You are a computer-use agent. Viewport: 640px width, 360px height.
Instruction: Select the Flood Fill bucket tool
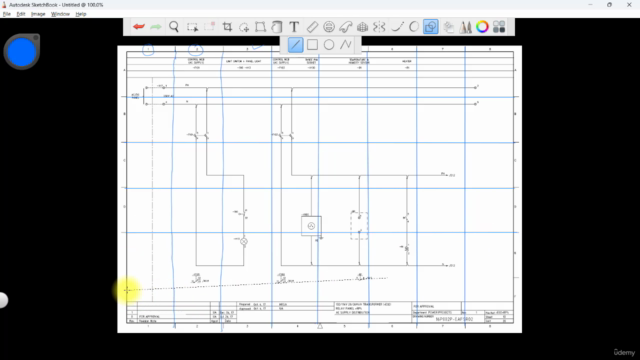tap(277, 27)
